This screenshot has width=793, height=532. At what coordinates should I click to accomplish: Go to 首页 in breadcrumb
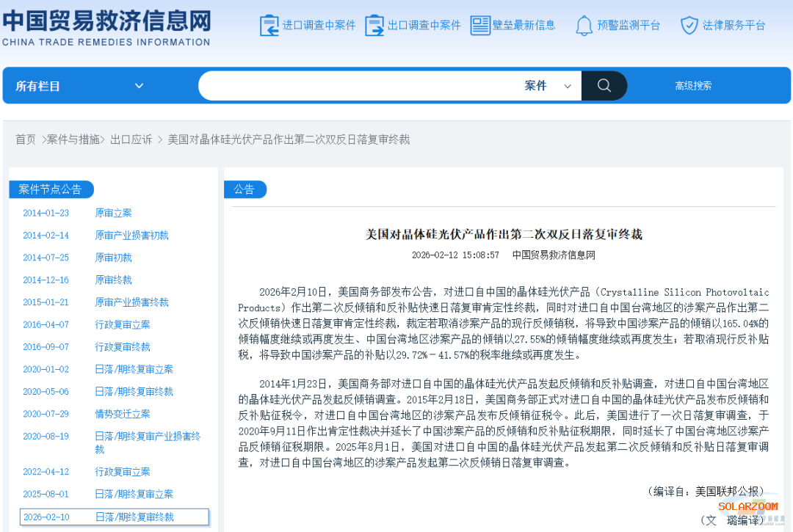[26, 139]
